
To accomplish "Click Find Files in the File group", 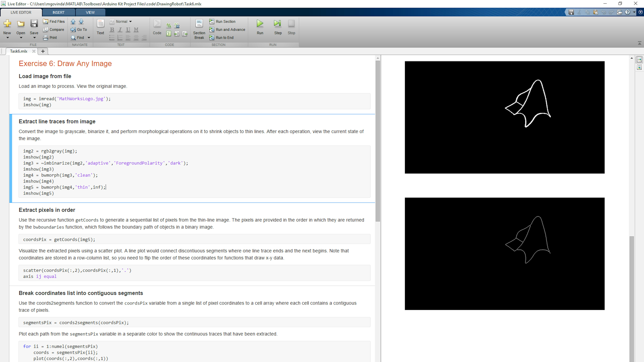I will 54,21.
